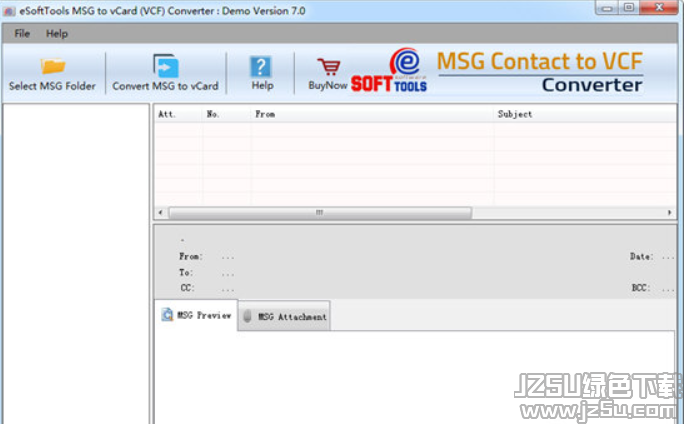Switch to the MSG Attachment tab
Screen dimensions: 684x424
point(284,316)
